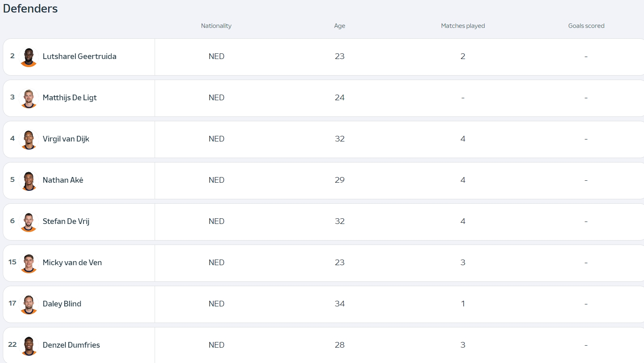Click Virgil van Dijk's player photo

pos(29,139)
